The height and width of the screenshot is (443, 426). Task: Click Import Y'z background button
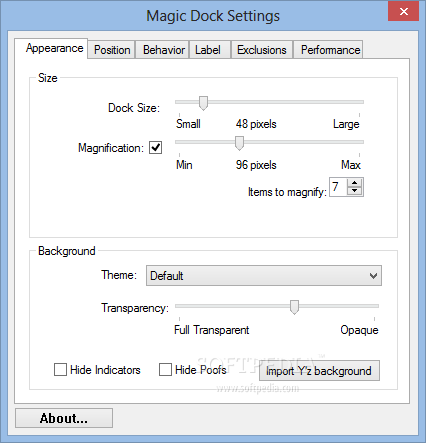click(x=319, y=371)
